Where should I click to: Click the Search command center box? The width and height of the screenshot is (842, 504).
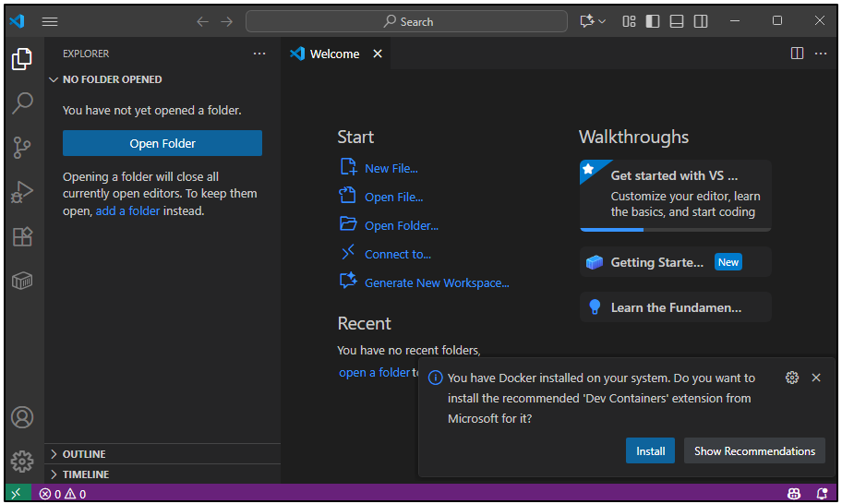(x=406, y=21)
